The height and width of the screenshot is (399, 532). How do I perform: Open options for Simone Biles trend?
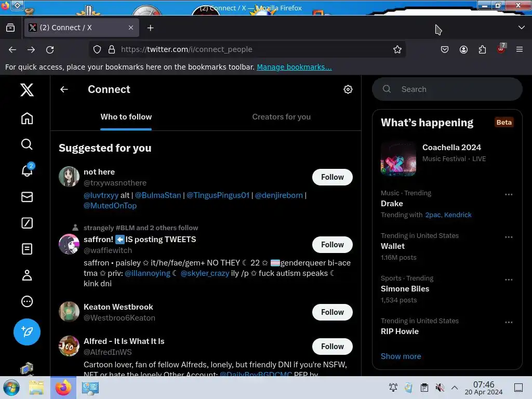point(509,280)
